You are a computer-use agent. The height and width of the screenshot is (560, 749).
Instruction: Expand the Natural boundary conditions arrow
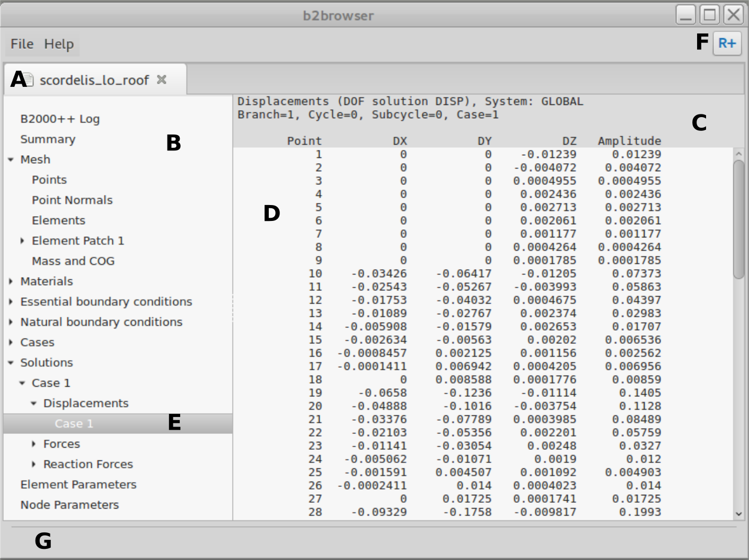point(11,322)
